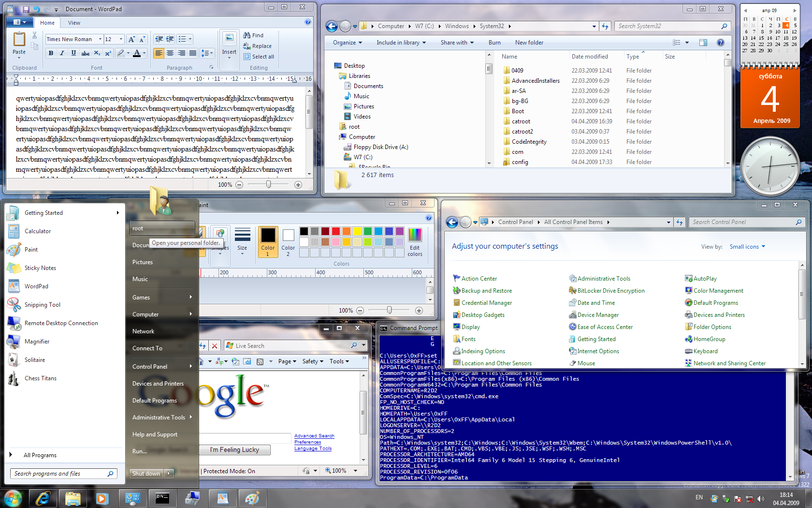Click the Find binoculars icon in WordPad
Screen dimensions: 812x508
coord(247,35)
